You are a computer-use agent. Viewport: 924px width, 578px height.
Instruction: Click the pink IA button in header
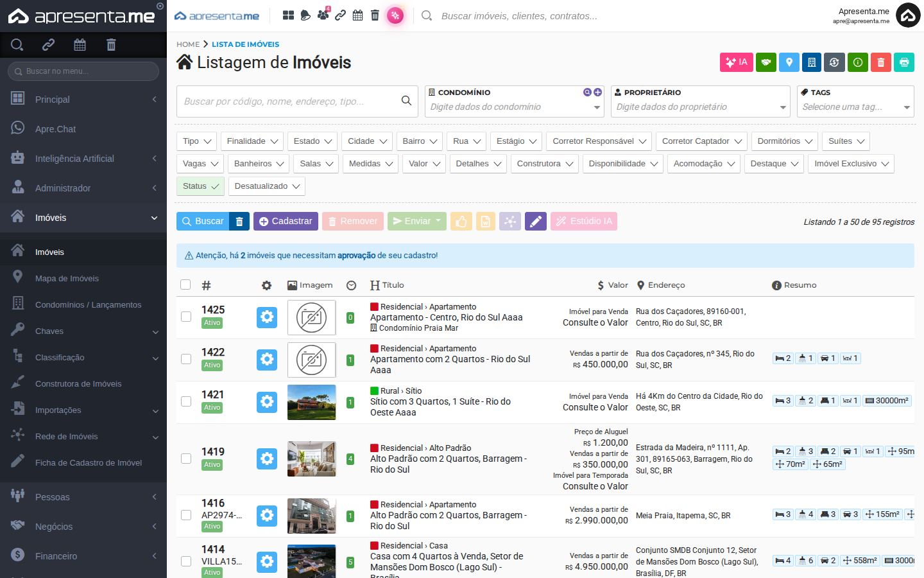tap(737, 62)
